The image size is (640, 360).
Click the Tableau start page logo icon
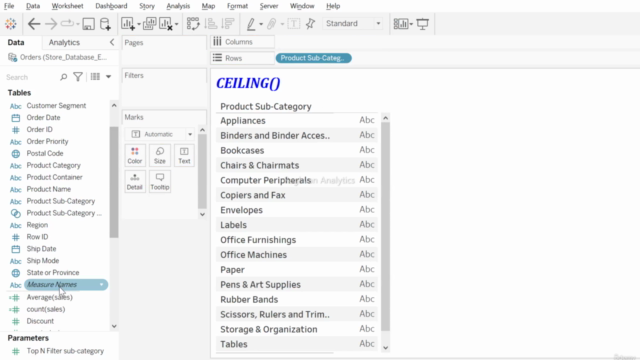click(11, 24)
